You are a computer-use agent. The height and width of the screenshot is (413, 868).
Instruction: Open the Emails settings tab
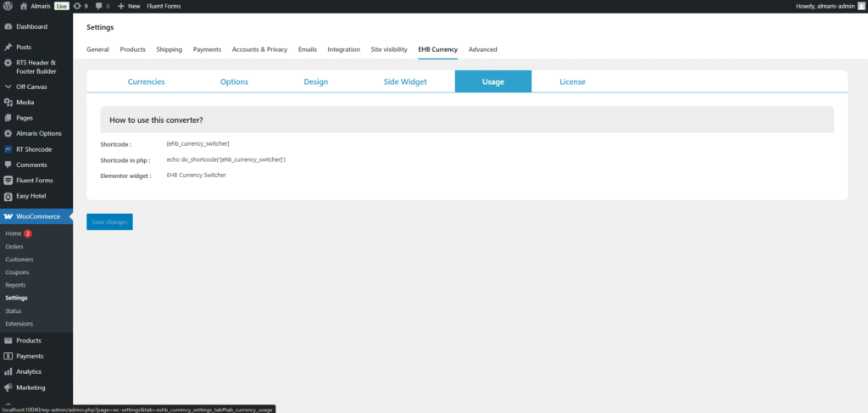point(307,49)
